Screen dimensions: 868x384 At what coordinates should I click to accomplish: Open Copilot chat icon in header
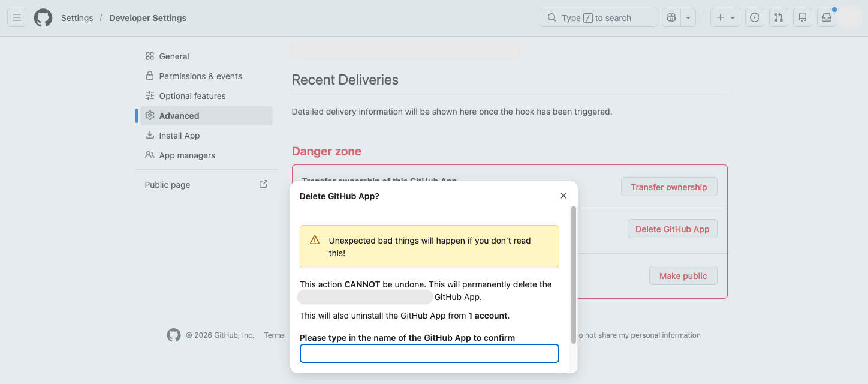[x=671, y=18]
